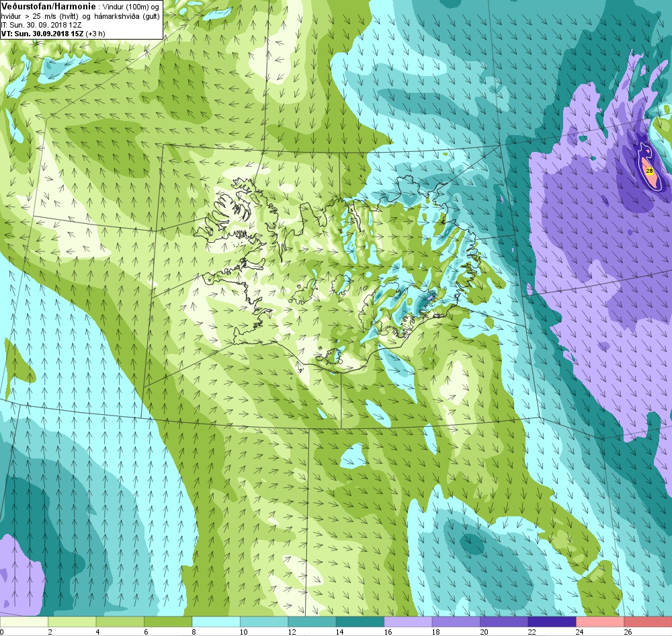Select the olive green 6–8 m/s legend swatch
672x636 pixels.
[168, 622]
